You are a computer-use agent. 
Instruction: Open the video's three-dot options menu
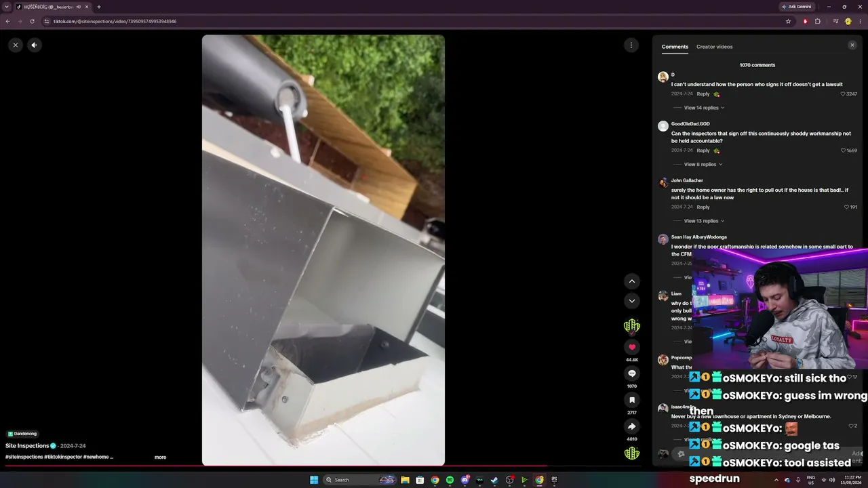click(631, 45)
